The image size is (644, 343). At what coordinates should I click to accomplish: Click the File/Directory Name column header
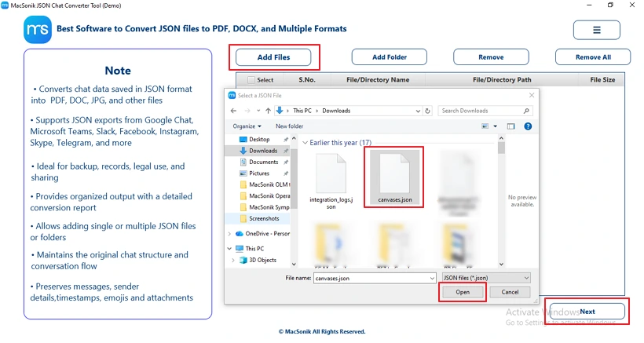[378, 80]
